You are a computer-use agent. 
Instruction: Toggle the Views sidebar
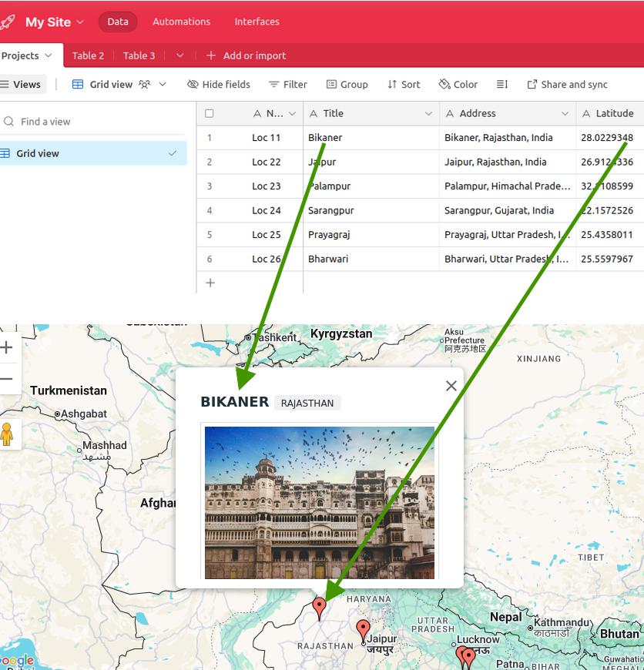[x=21, y=85]
